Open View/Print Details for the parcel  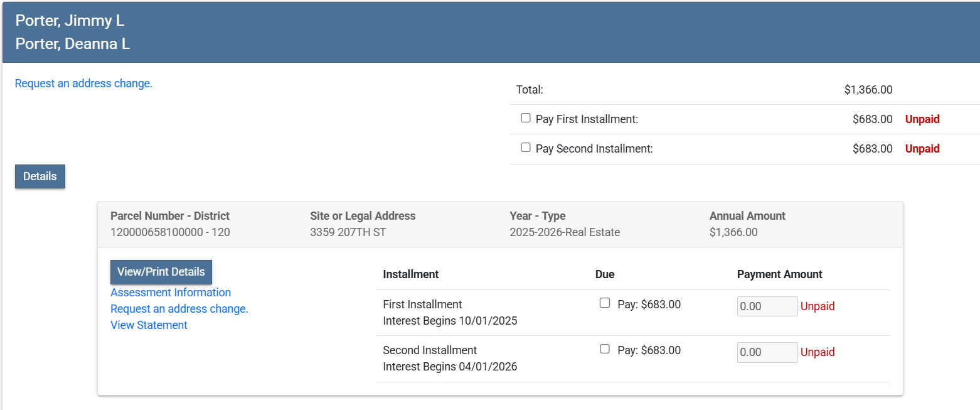click(161, 272)
